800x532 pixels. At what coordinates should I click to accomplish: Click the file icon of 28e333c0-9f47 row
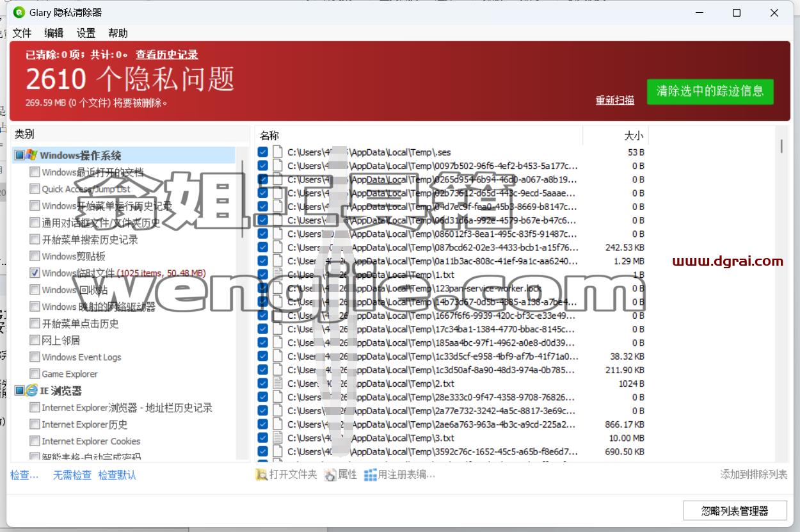[278, 397]
